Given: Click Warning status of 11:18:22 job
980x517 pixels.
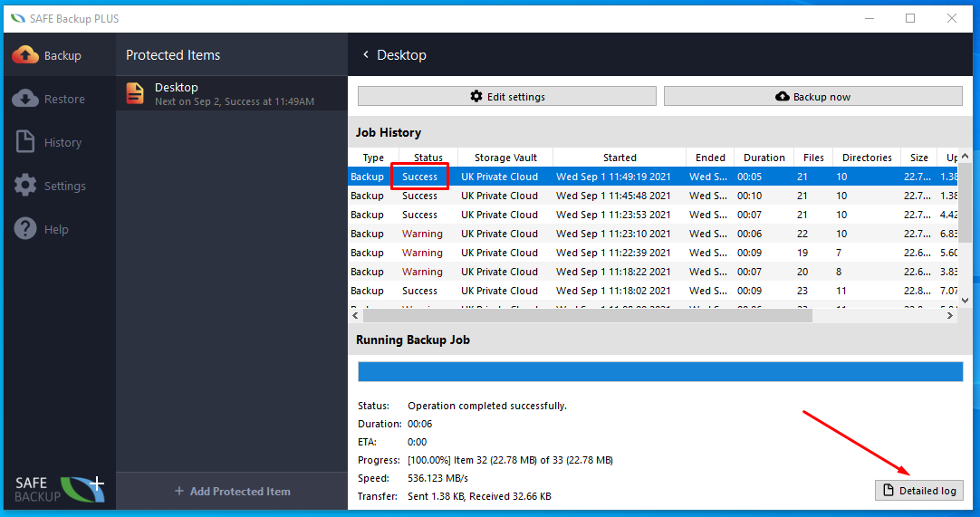Looking at the screenshot, I should [422, 272].
